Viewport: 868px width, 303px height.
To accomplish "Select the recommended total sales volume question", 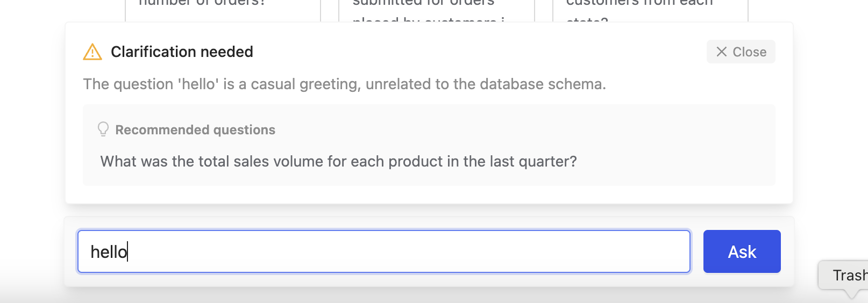I will (338, 161).
